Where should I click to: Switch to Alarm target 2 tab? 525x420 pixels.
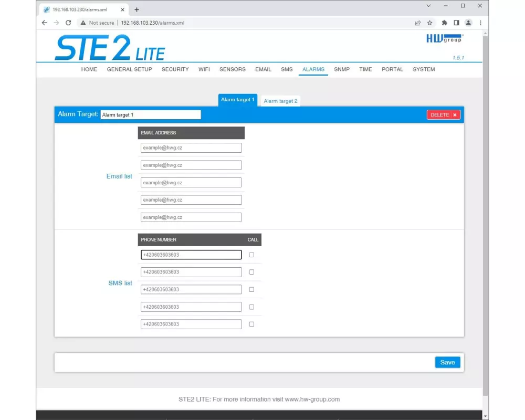point(280,101)
